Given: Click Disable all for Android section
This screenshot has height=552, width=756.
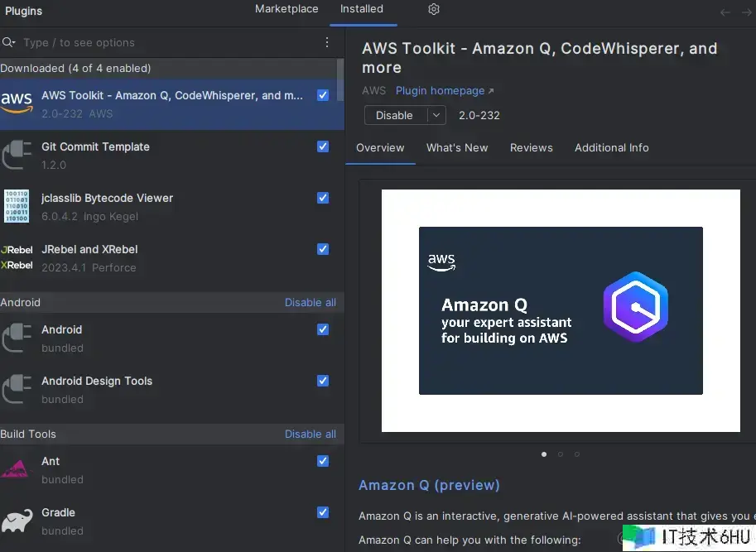Looking at the screenshot, I should [310, 302].
